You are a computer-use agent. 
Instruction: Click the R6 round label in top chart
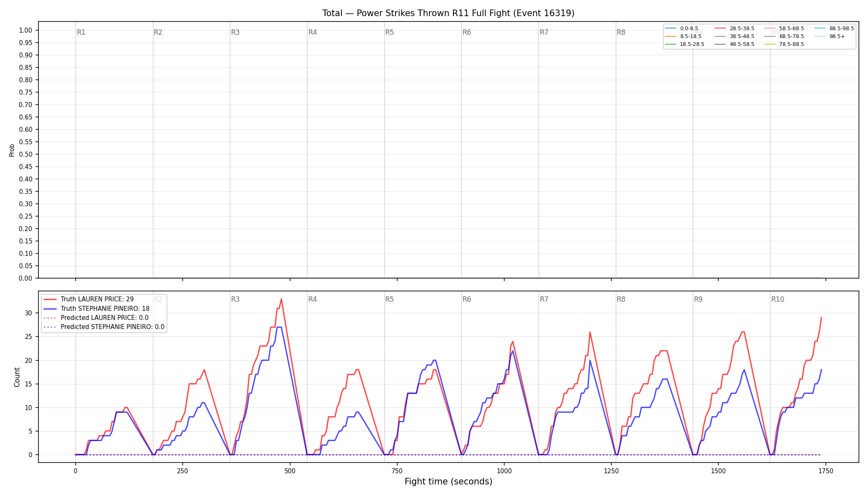click(467, 32)
